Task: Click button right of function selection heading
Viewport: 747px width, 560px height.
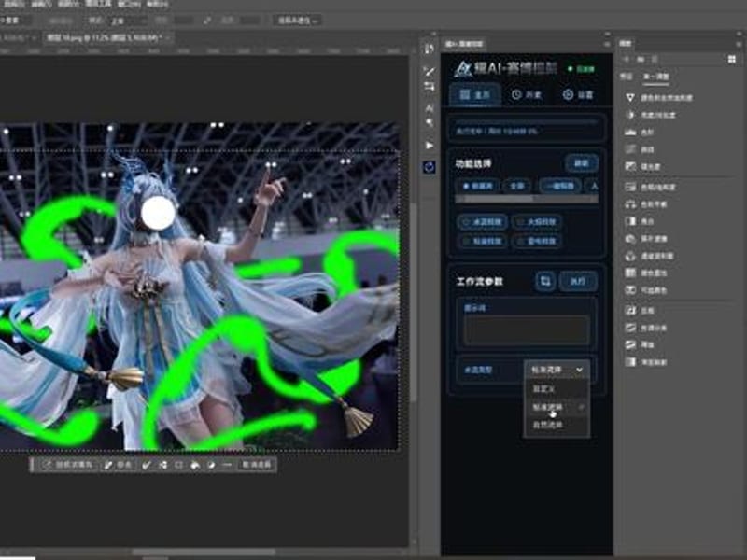Action: point(581,163)
